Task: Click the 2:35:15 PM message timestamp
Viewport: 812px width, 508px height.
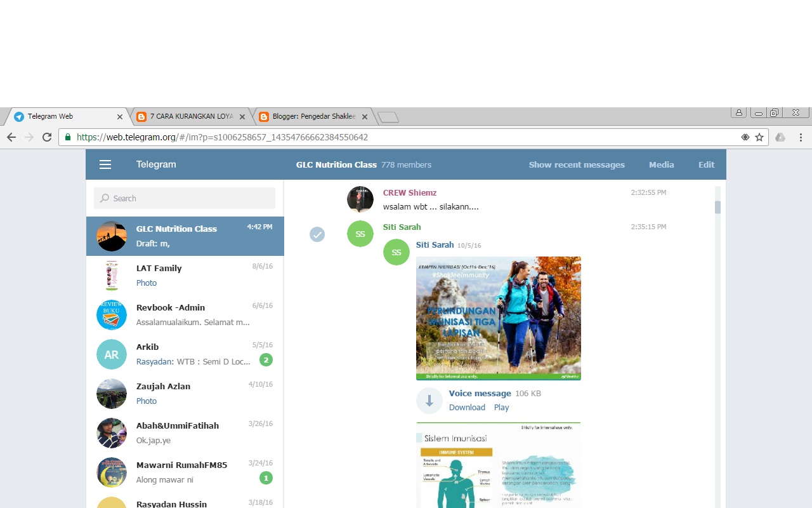Action: (648, 227)
